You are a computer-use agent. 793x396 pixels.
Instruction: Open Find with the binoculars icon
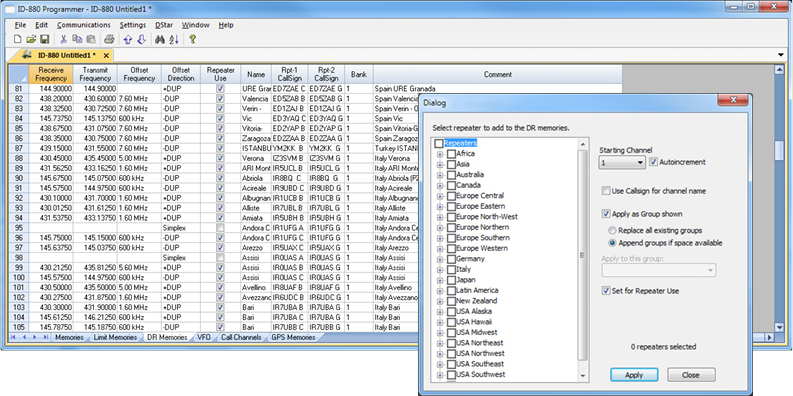(160, 39)
